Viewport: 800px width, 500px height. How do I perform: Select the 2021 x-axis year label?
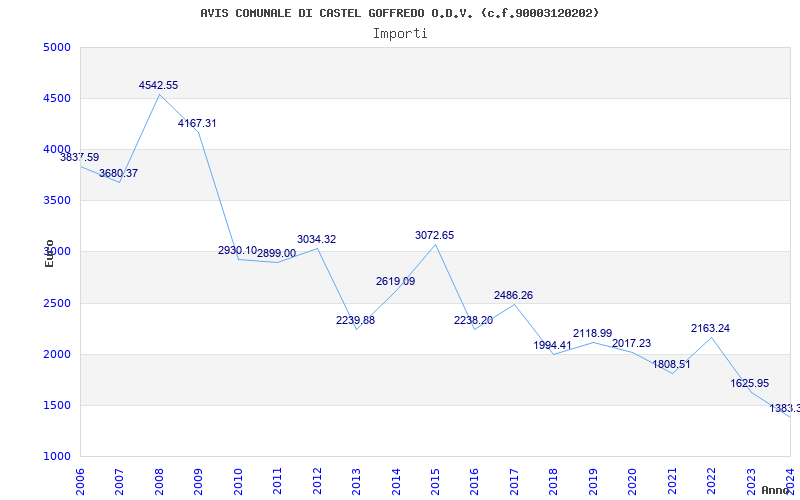672,481
